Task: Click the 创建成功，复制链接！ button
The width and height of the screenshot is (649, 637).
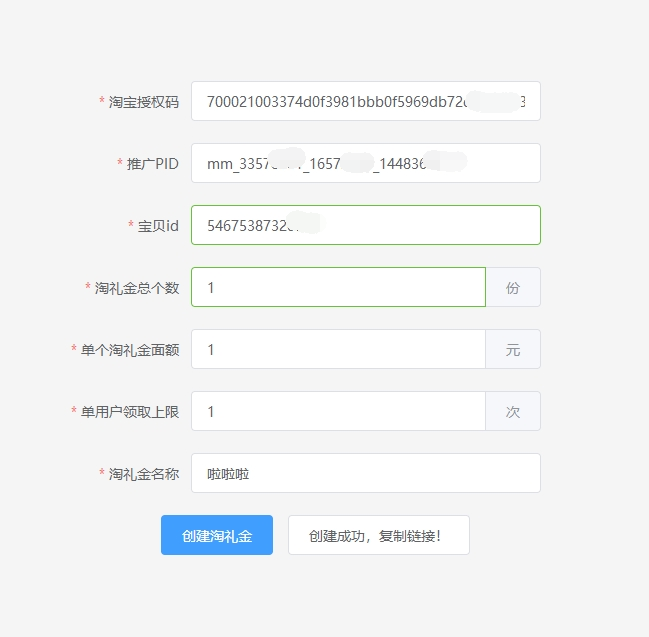Action: pos(378,535)
